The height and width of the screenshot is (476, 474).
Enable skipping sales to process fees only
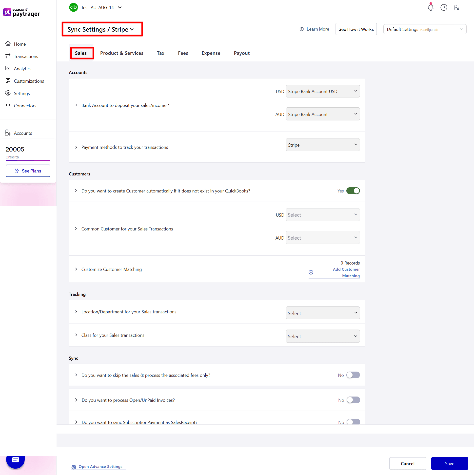coord(353,375)
